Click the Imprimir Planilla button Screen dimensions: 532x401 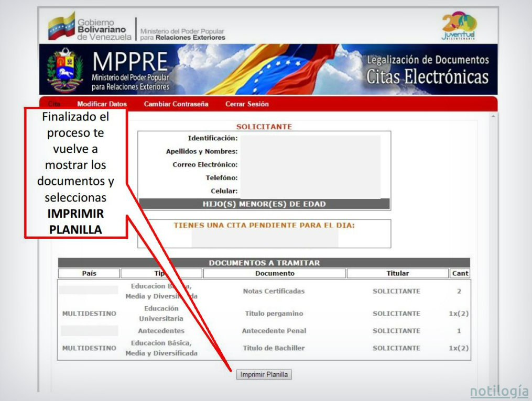click(264, 374)
